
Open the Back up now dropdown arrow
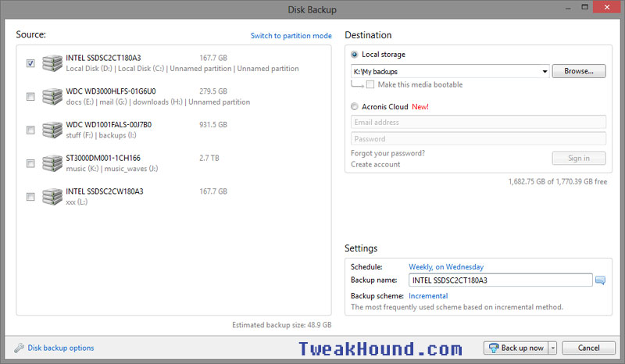tap(553, 348)
